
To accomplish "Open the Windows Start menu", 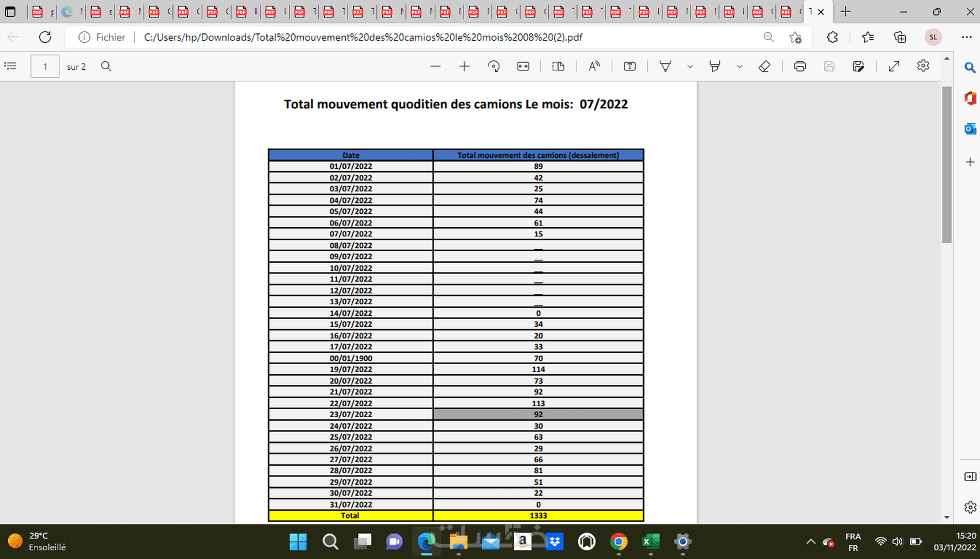I will (298, 542).
